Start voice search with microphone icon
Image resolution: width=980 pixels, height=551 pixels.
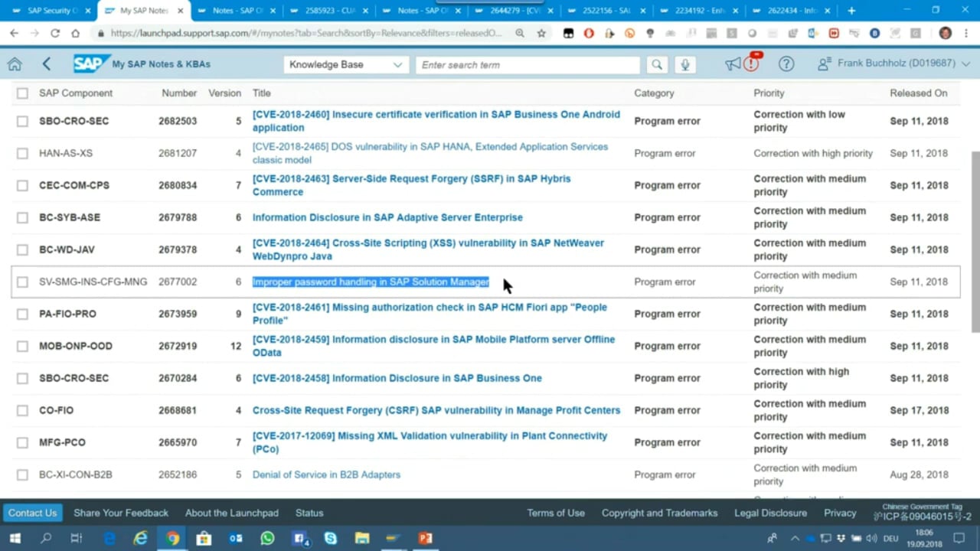(684, 65)
